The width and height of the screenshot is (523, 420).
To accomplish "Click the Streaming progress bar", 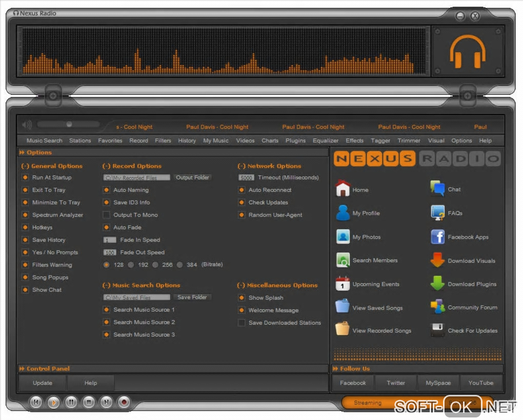I will point(417,403).
